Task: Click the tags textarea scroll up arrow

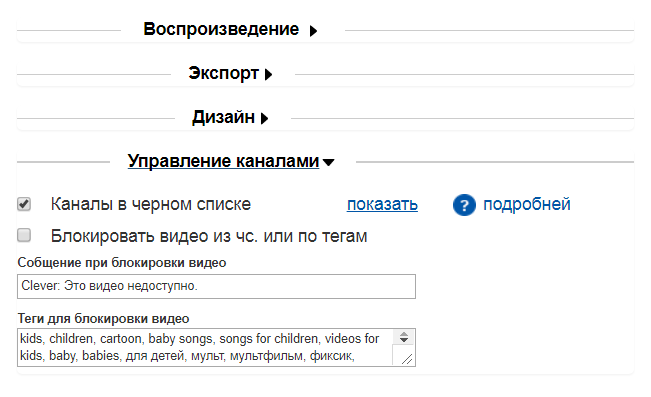Action: pyautogui.click(x=404, y=334)
